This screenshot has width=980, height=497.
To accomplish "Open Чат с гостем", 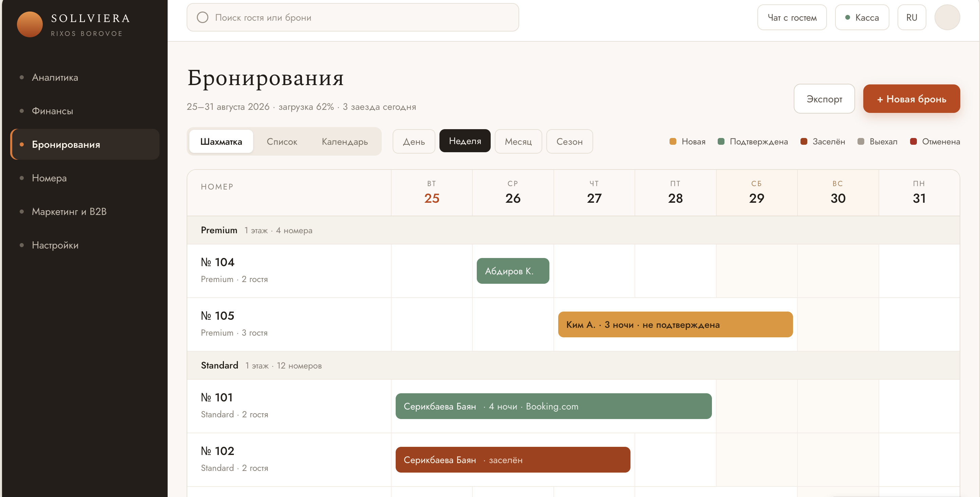I will 792,18.
